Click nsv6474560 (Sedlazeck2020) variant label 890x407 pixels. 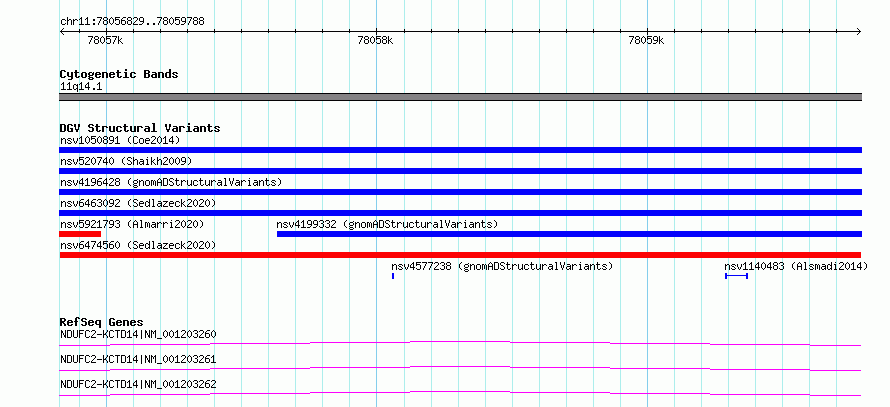tap(138, 245)
